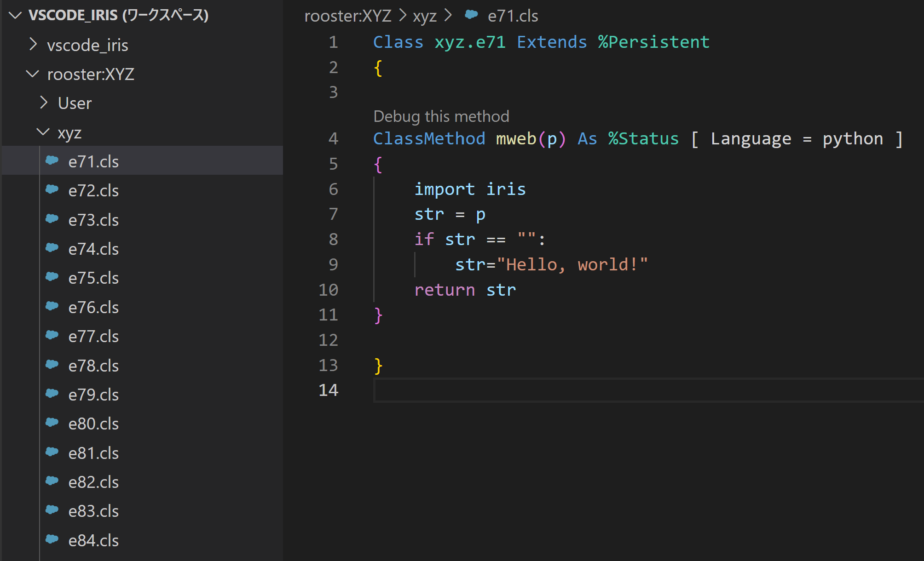This screenshot has height=561, width=924.
Task: Click the breadcrumb cloud icon before e71.cls
Action: pyautogui.click(x=471, y=15)
